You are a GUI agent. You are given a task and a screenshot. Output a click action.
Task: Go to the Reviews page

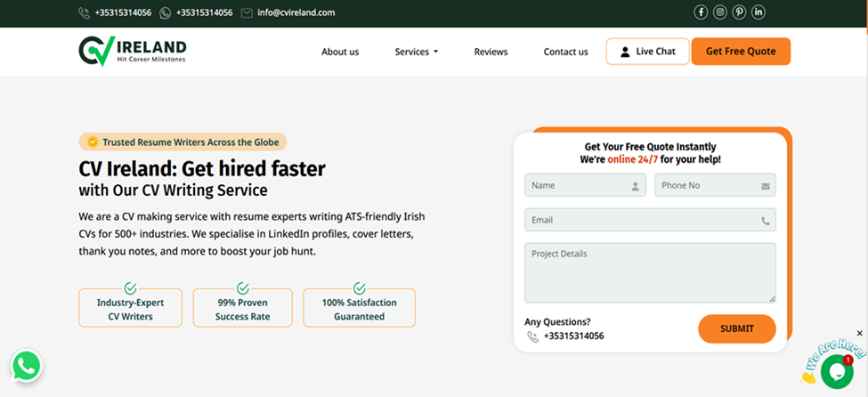pyautogui.click(x=491, y=52)
